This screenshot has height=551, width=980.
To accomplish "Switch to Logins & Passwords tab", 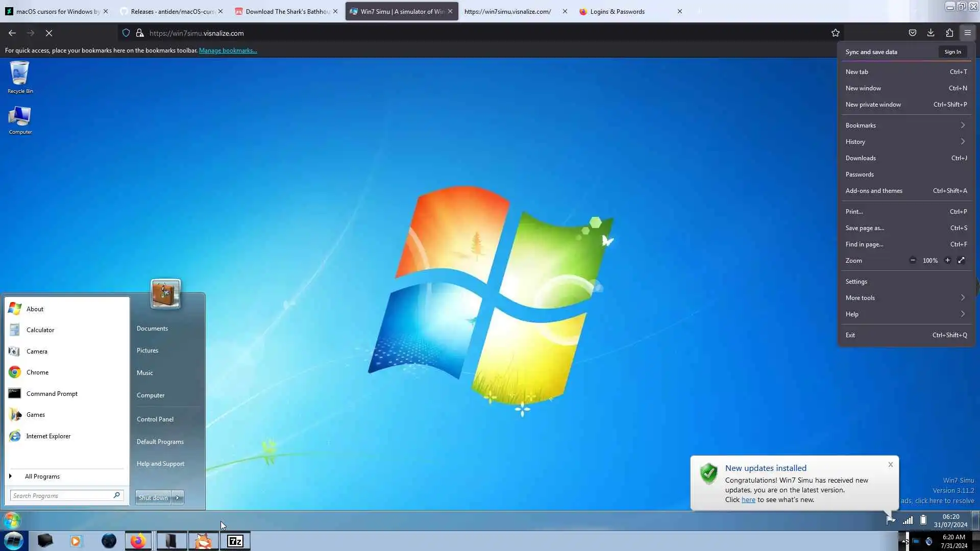I will (x=617, y=11).
